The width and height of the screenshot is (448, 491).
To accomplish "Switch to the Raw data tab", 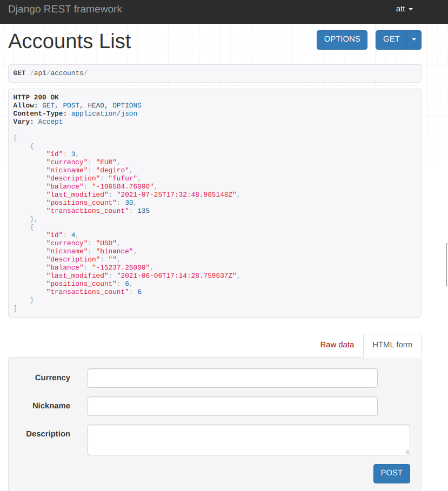I will pyautogui.click(x=337, y=345).
